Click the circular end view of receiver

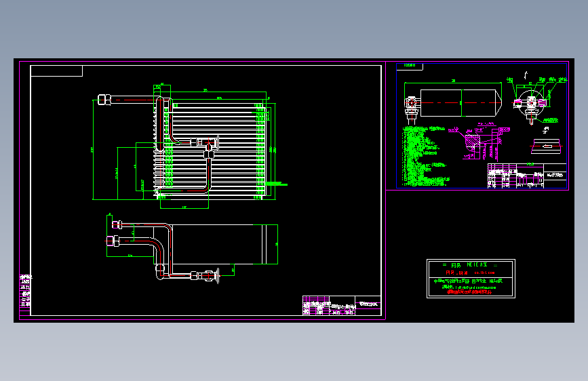tap(530, 102)
